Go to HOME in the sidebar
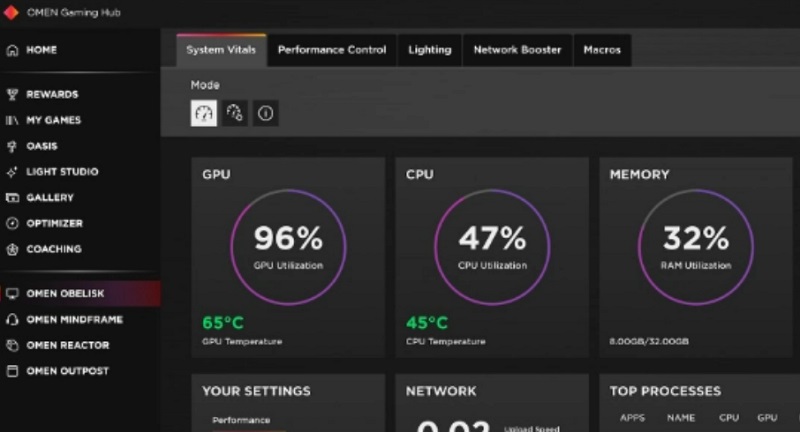The width and height of the screenshot is (800, 432). [x=41, y=50]
